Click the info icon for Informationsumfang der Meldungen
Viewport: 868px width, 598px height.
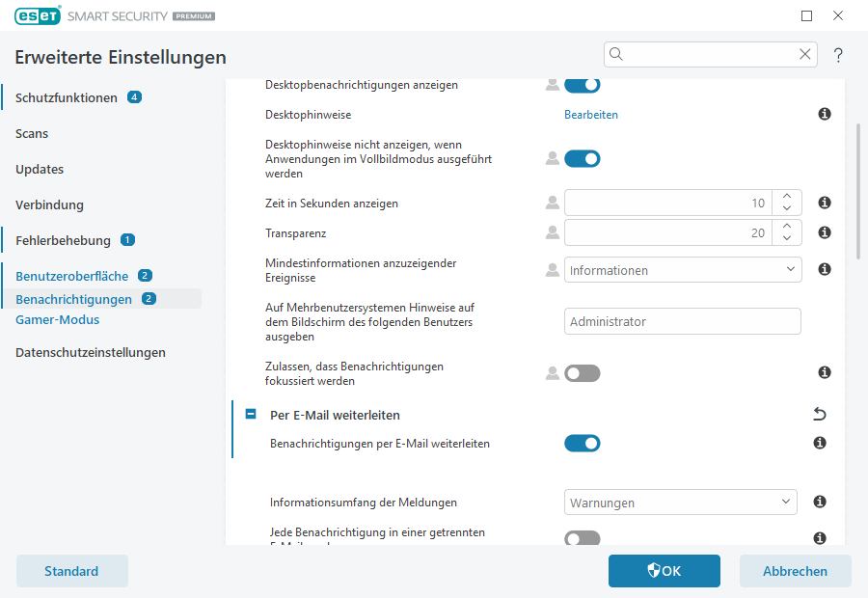coord(819,502)
